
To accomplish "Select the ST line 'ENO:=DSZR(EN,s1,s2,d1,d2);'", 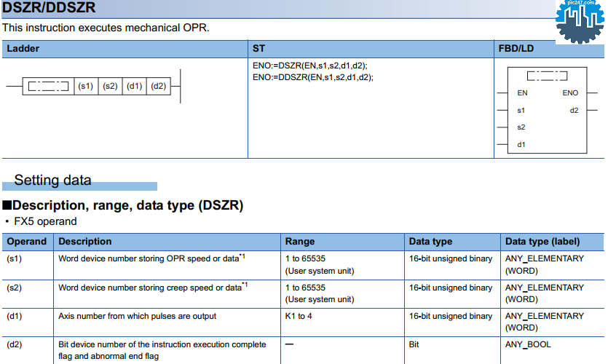I will coord(309,66).
